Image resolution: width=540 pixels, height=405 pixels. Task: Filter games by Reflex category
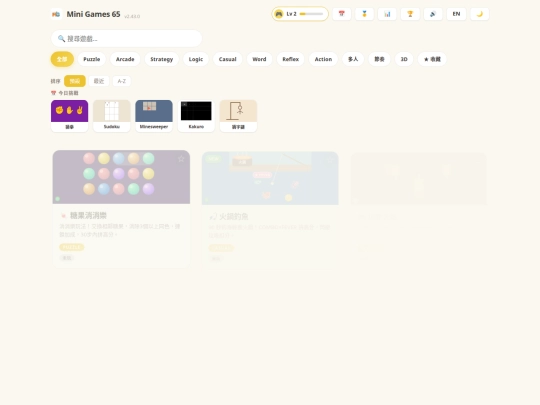[x=291, y=59]
